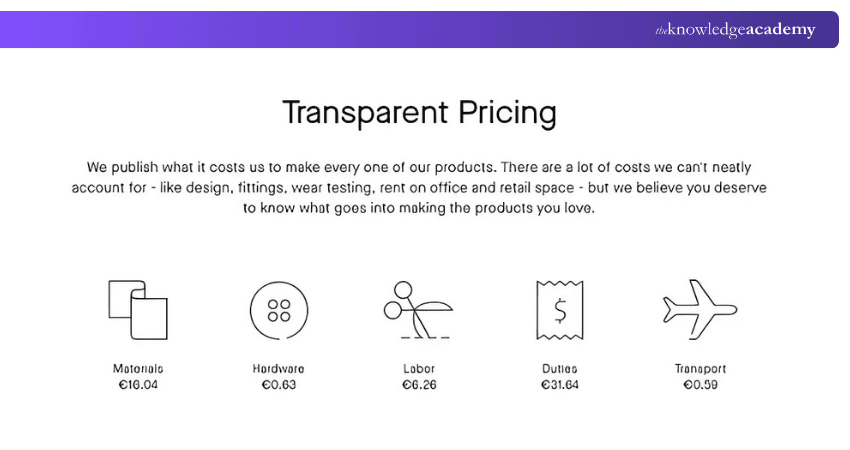Select the Transport airplane icon

[x=700, y=310]
